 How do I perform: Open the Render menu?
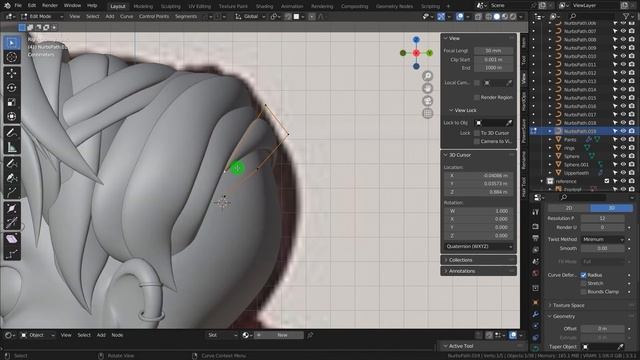point(50,5)
